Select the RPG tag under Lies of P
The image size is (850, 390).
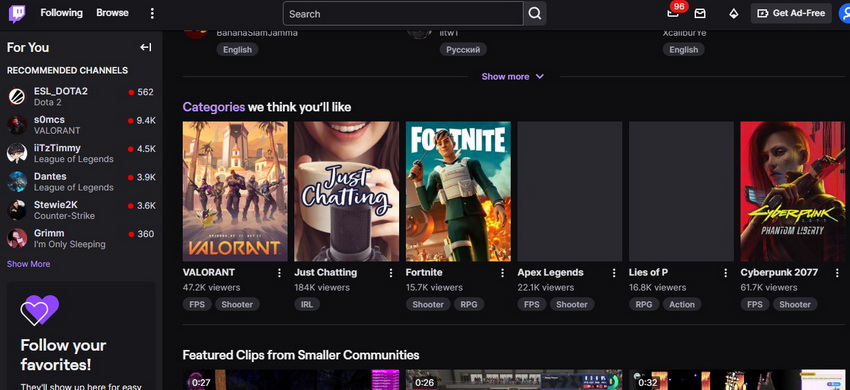(x=644, y=304)
